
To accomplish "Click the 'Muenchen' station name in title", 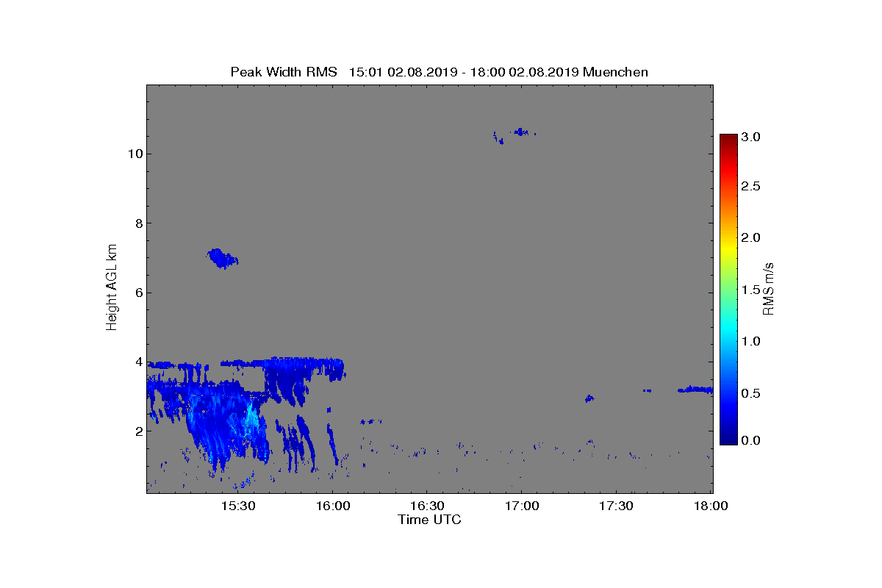I will [615, 72].
